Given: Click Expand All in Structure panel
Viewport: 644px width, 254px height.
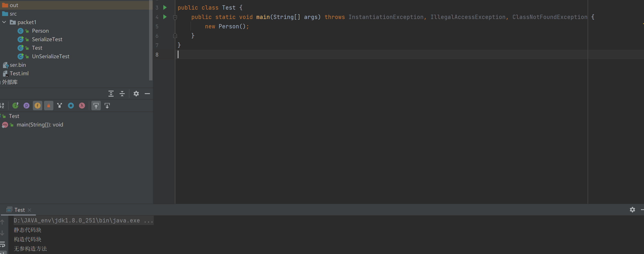Looking at the screenshot, I should click(111, 94).
